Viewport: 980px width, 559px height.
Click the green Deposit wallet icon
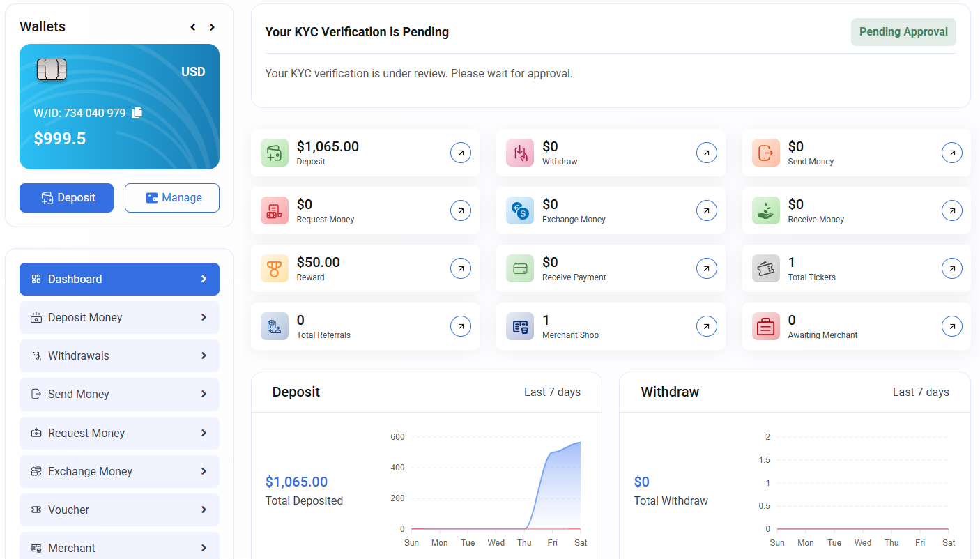coord(275,153)
